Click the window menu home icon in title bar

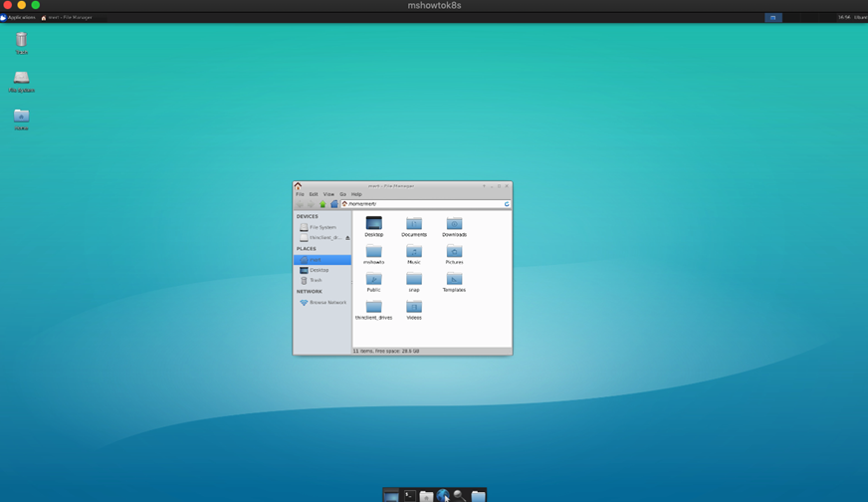[x=298, y=186]
